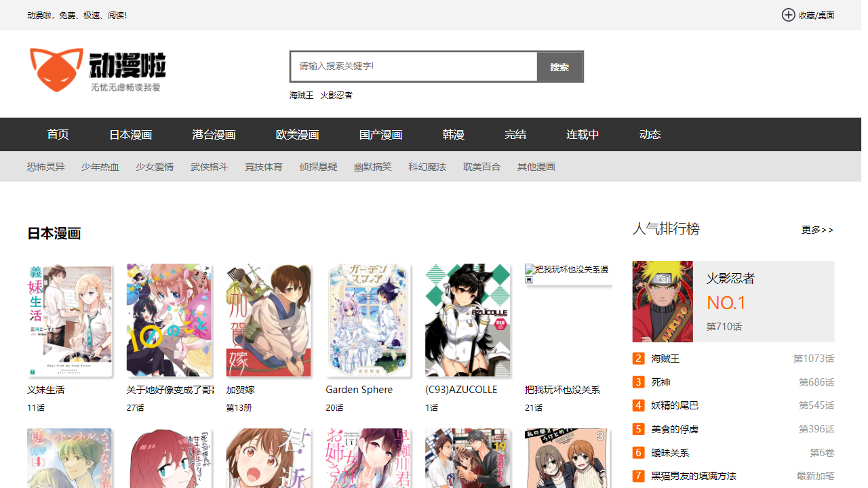Click 第545话 chapter text
The width and height of the screenshot is (868, 488).
pyautogui.click(x=816, y=405)
